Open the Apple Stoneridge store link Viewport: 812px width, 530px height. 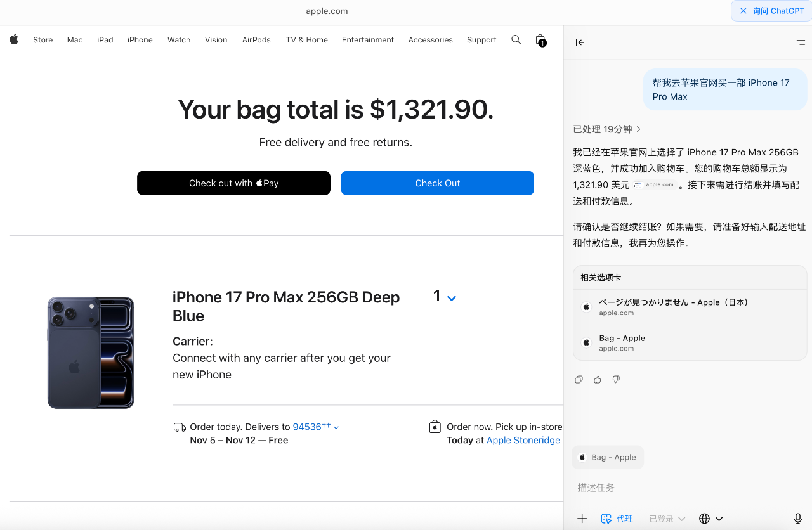pos(523,440)
